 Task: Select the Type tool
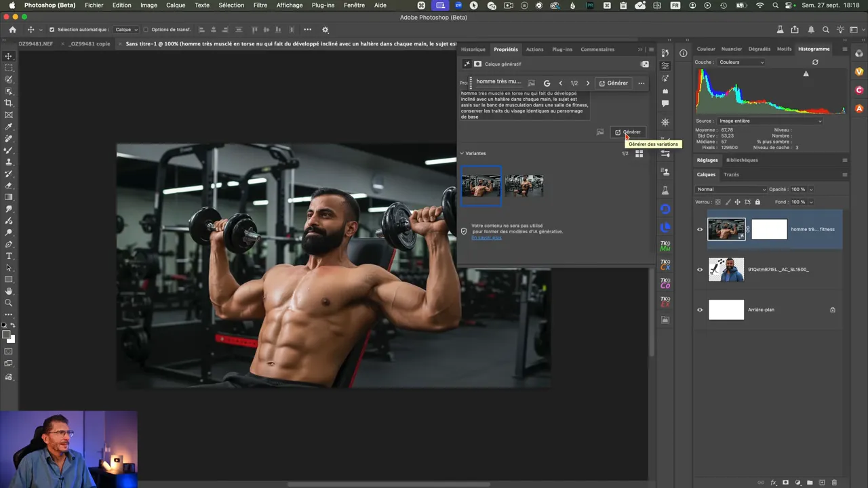pyautogui.click(x=9, y=256)
